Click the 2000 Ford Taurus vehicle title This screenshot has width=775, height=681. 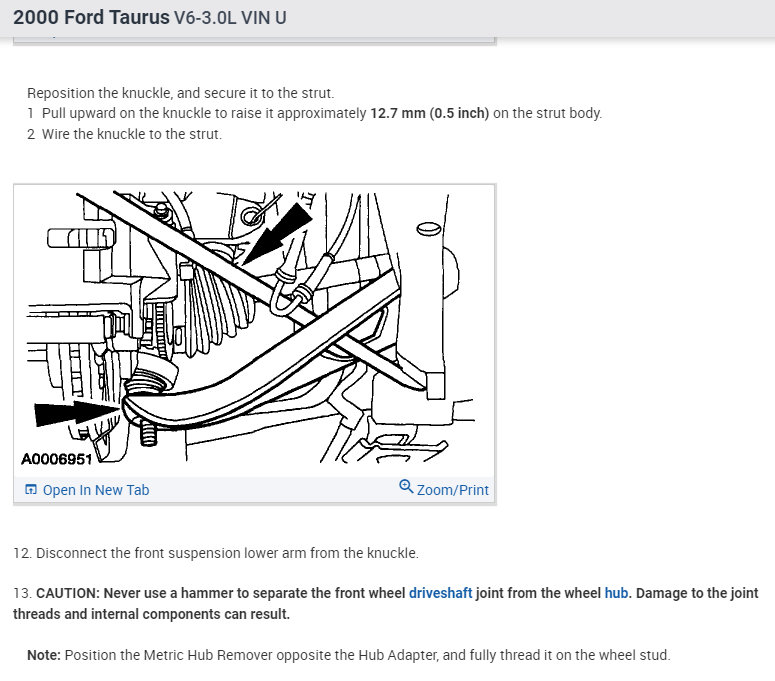(x=91, y=17)
